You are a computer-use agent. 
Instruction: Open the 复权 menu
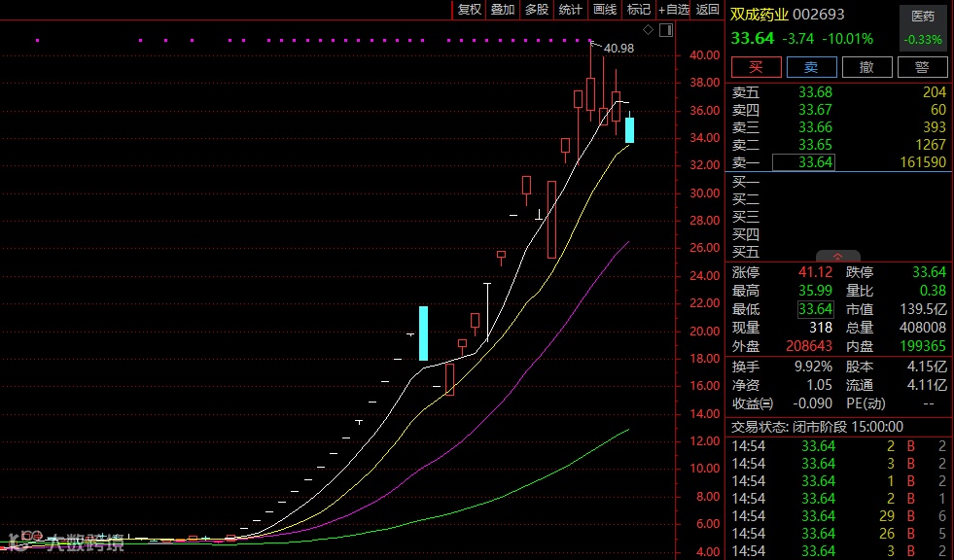point(469,10)
